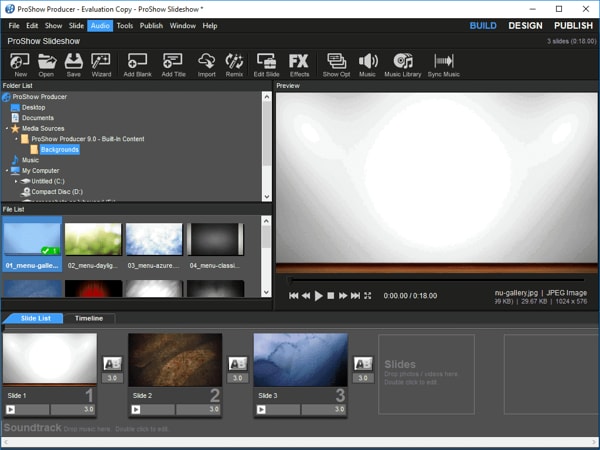
Task: Insert a title slide via Add Title
Action: (x=173, y=65)
